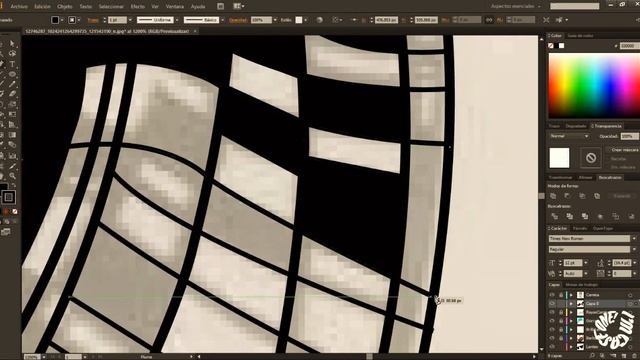Open the Arrange Documents icon

[238, 6]
